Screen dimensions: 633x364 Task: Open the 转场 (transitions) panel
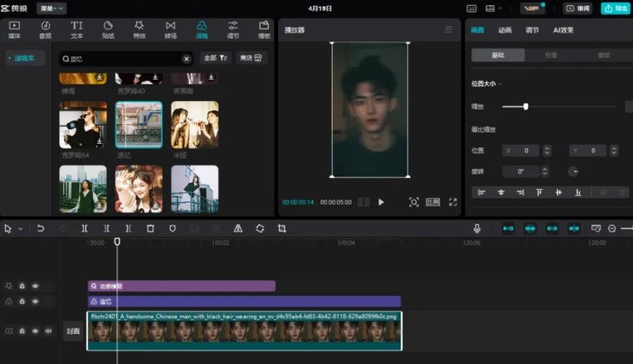(170, 30)
